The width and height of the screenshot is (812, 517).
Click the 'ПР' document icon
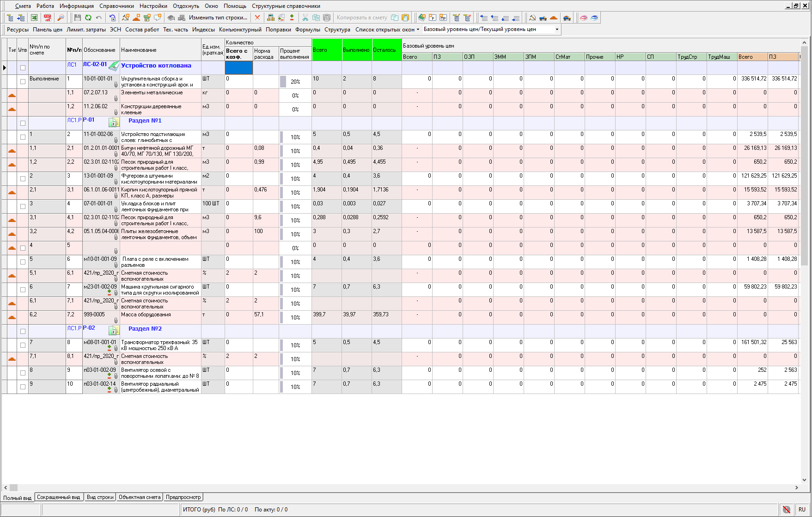click(443, 18)
